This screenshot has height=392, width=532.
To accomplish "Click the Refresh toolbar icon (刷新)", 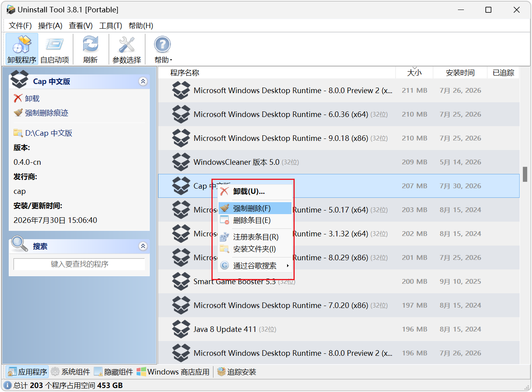I will pos(90,49).
